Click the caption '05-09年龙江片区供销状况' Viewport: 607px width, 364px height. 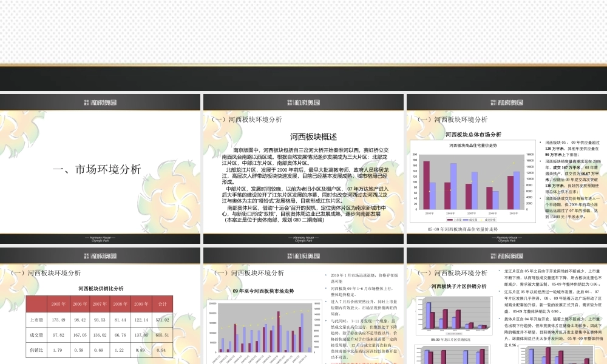(450, 340)
